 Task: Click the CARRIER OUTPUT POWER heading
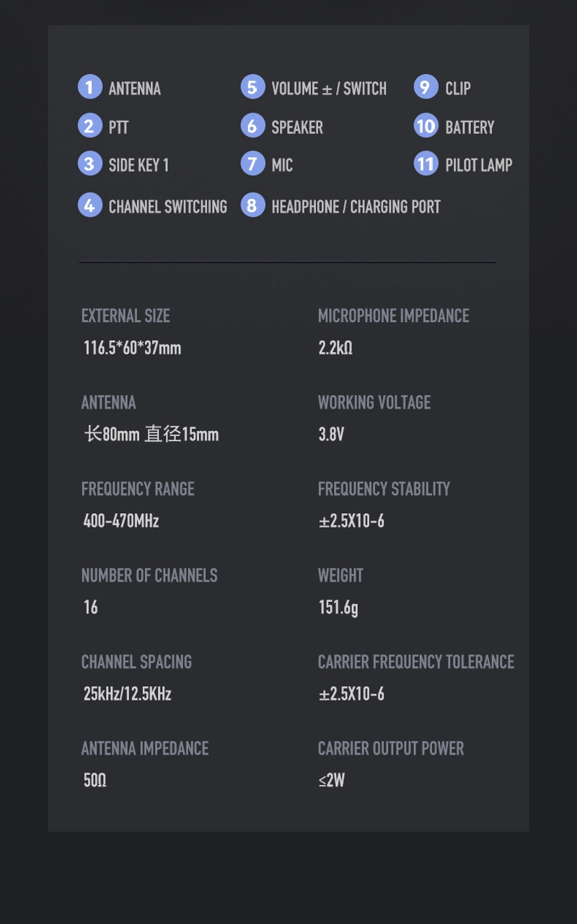391,748
